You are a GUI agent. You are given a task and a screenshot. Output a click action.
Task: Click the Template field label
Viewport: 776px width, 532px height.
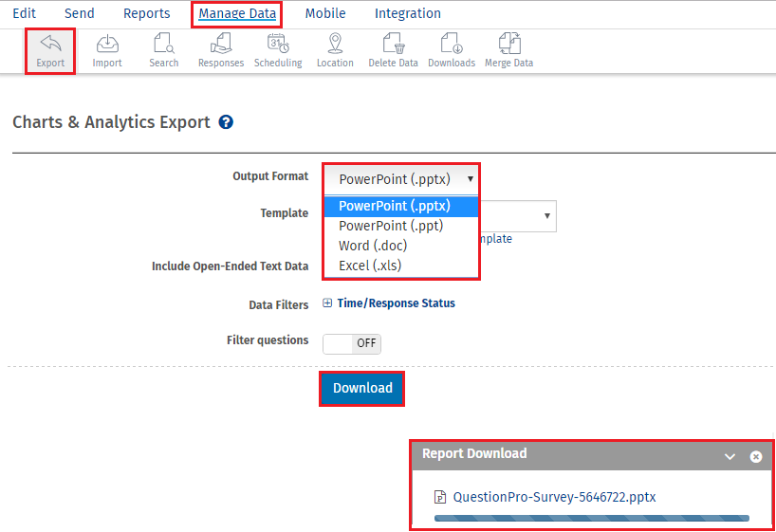285,213
